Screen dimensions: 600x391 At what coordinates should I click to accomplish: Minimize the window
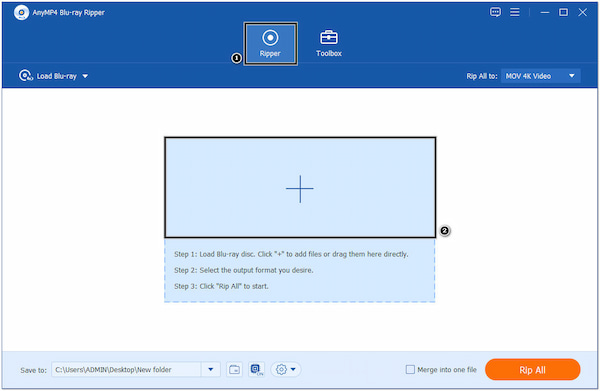tap(545, 13)
